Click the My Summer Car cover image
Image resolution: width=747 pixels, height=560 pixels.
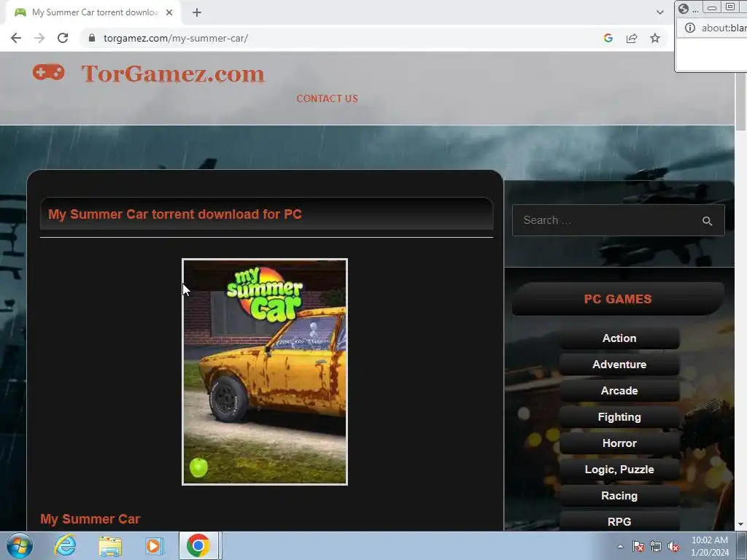coord(265,372)
